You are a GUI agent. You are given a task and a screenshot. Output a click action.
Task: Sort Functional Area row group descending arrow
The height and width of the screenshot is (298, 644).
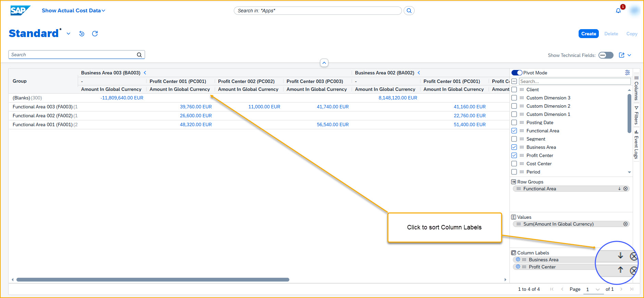tap(619, 189)
